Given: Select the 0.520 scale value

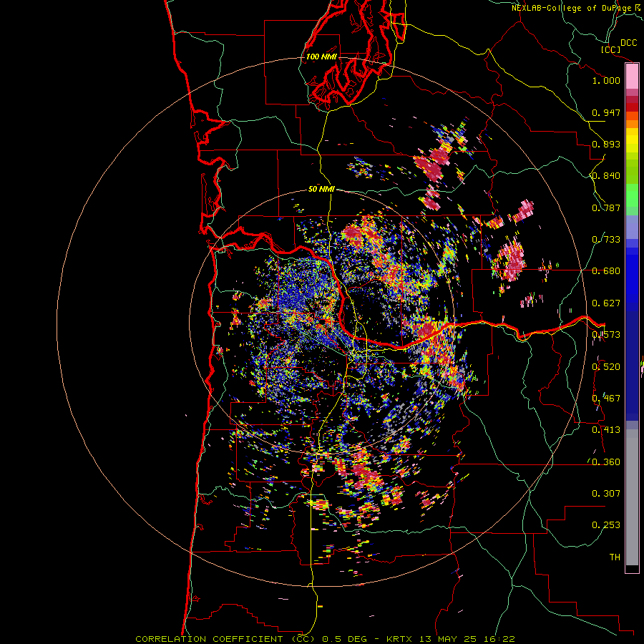Looking at the screenshot, I should click(x=606, y=367).
